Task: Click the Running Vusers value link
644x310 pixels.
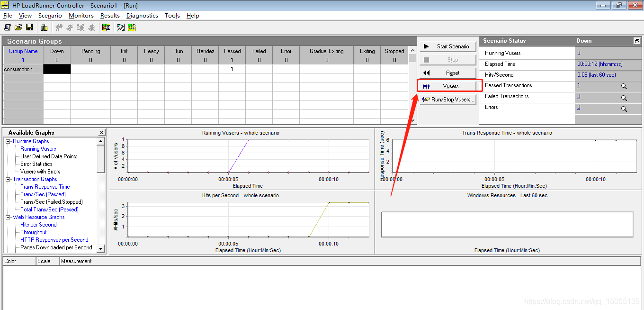Action: tap(579, 53)
